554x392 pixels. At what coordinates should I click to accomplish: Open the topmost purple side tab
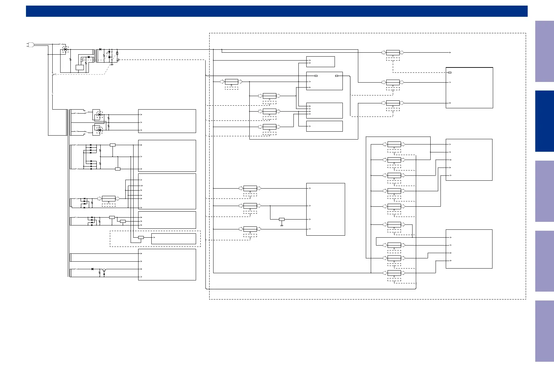pos(544,51)
